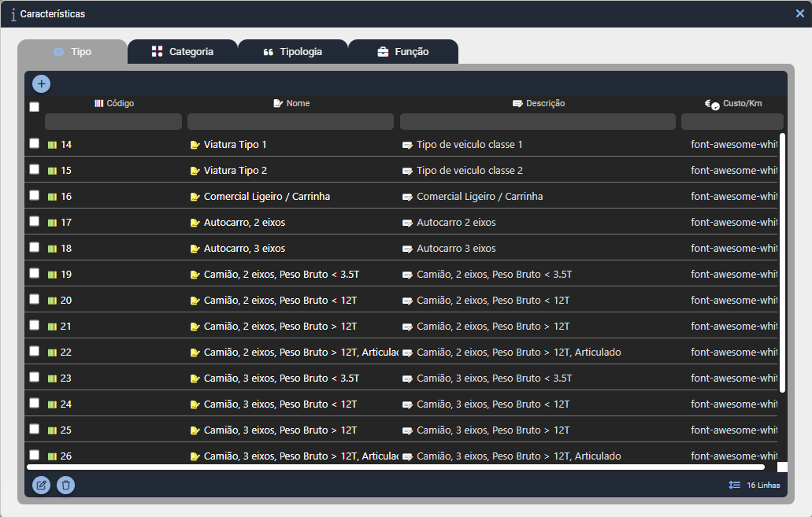The width and height of the screenshot is (812, 517).
Task: Click the code value 23
Action: tap(66, 379)
